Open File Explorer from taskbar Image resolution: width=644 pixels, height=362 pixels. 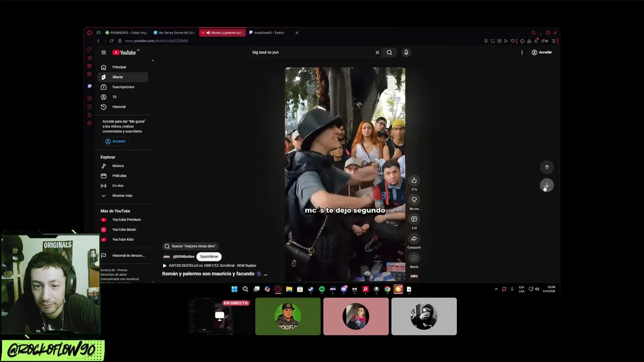[289, 289]
